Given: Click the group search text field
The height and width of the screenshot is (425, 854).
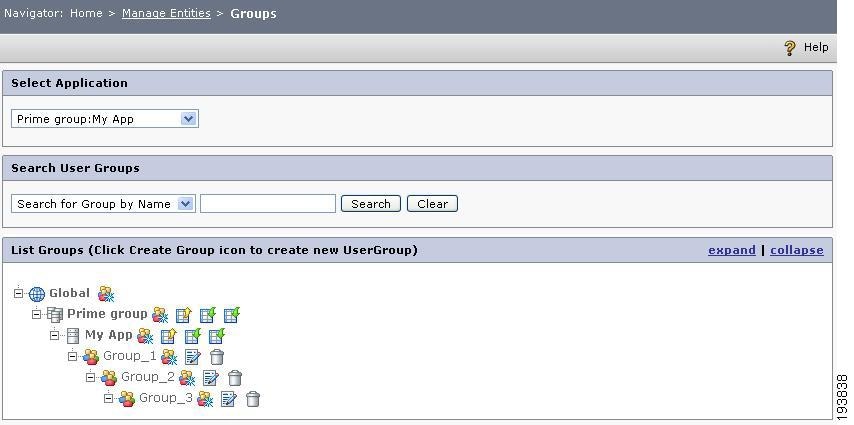Looking at the screenshot, I should click(268, 204).
